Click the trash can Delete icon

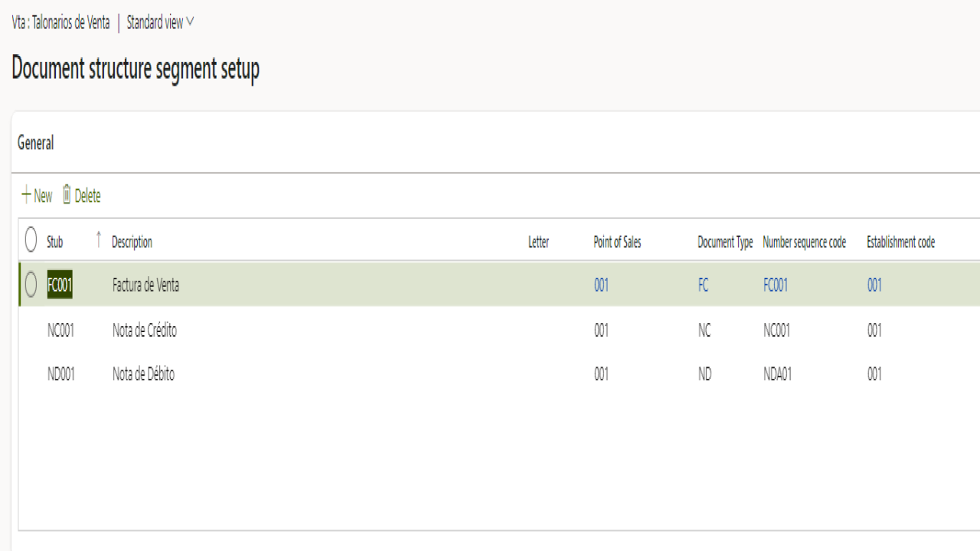67,195
